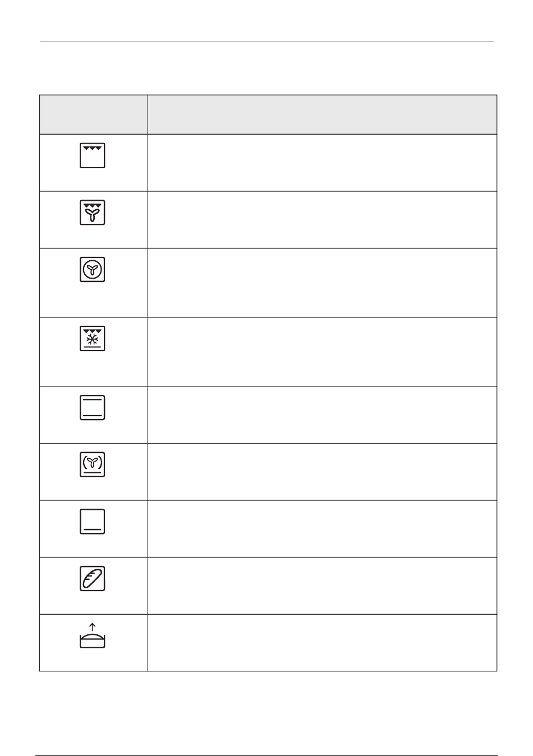The image size is (533, 756).
Task: Click the snowflake defrost symbol
Action: 93,339
